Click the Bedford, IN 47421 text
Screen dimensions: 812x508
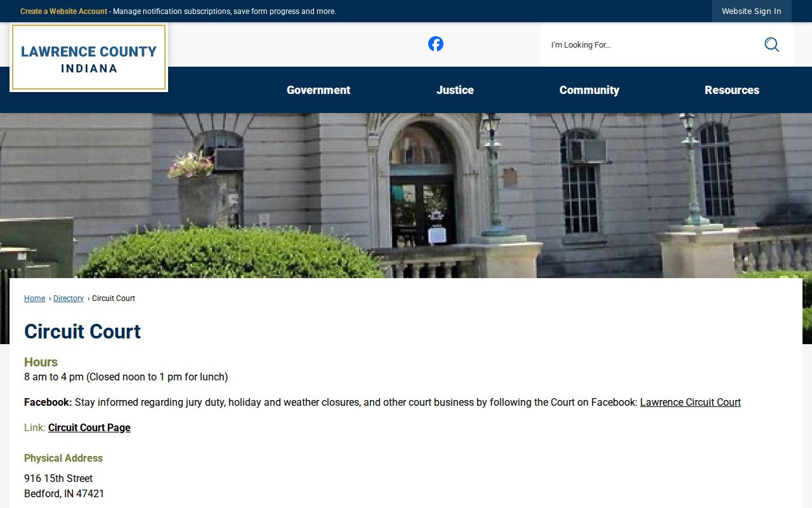pos(64,494)
